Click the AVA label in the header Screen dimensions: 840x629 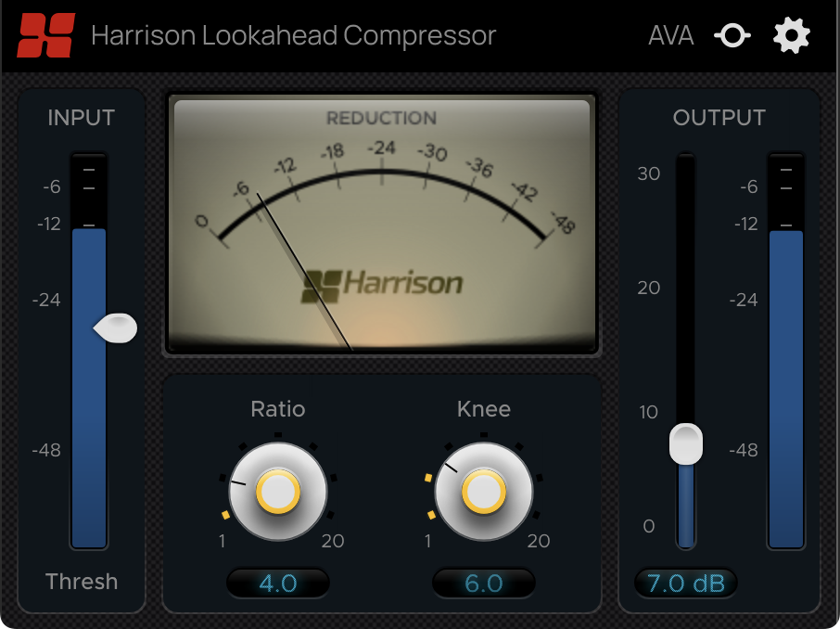670,36
